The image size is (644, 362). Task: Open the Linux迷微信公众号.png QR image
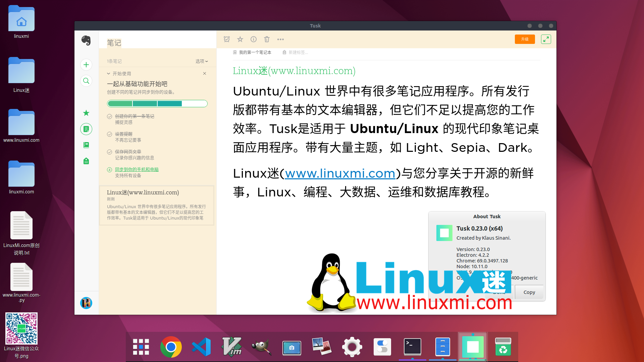pyautogui.click(x=21, y=335)
